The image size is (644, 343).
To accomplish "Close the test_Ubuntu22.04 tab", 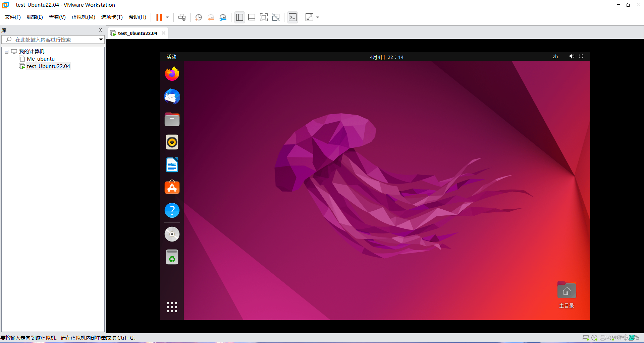I will 163,33.
